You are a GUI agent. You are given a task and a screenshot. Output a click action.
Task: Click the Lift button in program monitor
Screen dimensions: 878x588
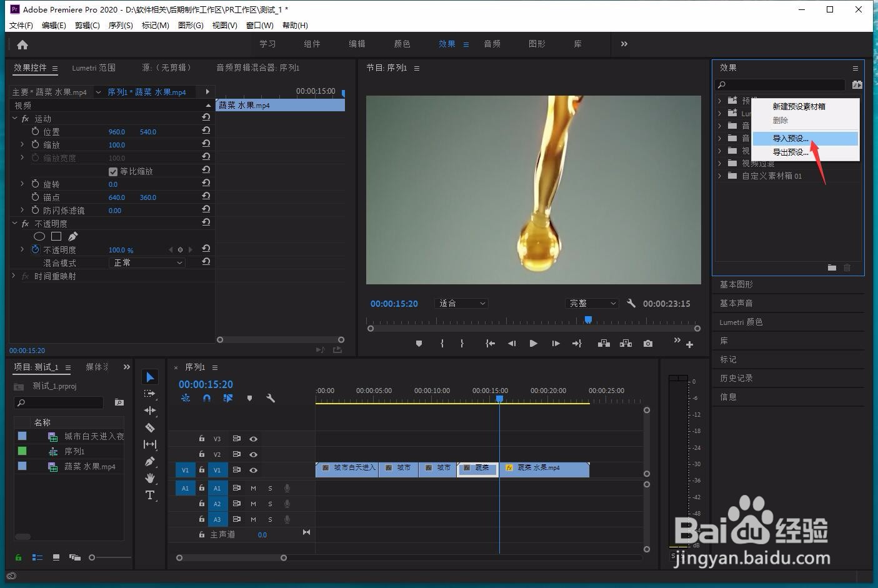point(604,343)
